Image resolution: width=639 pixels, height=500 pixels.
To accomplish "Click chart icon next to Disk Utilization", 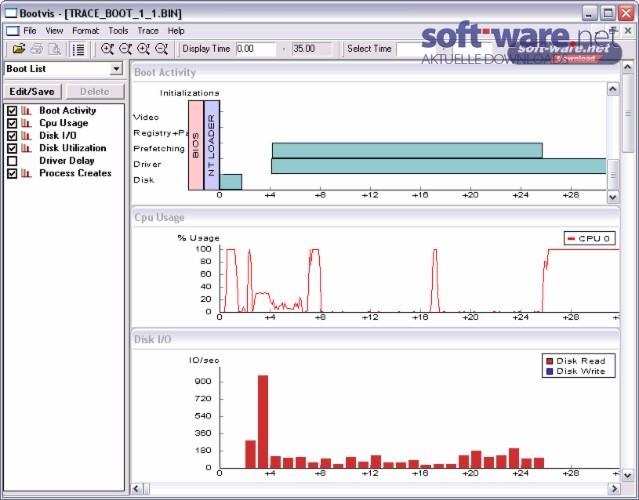I will (x=26, y=148).
